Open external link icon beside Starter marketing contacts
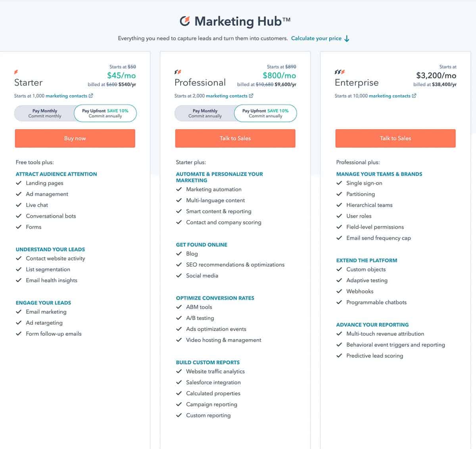 91,96
